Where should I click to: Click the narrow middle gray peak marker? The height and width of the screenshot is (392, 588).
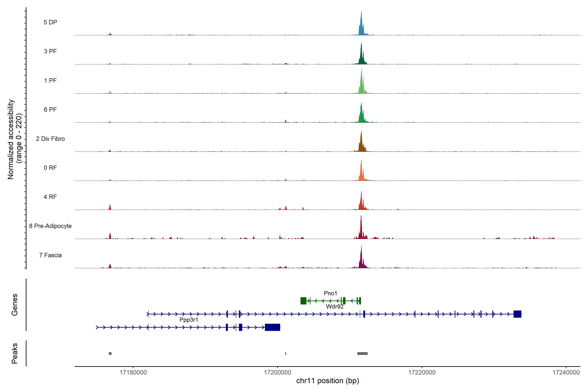click(x=286, y=353)
